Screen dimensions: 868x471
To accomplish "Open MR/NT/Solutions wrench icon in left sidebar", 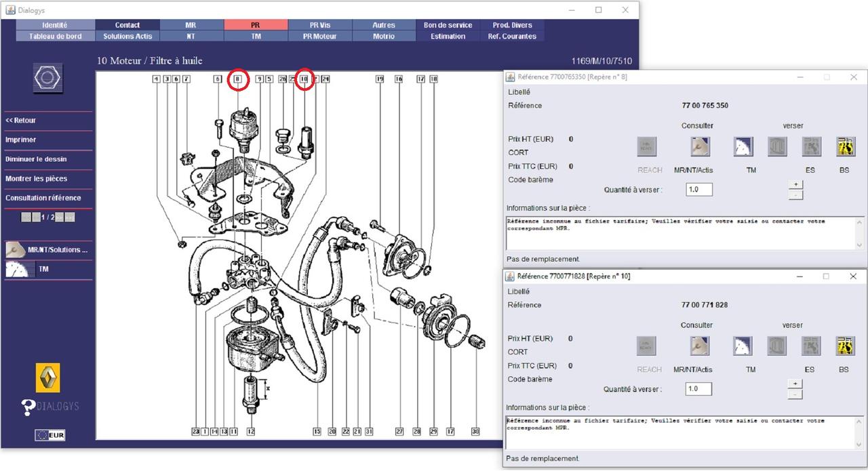I will 16,250.
